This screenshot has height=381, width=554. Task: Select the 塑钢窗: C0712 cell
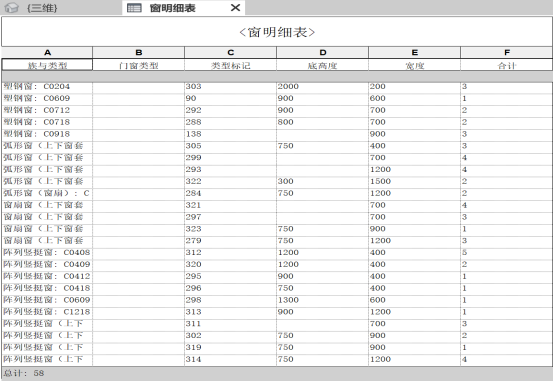47,110
